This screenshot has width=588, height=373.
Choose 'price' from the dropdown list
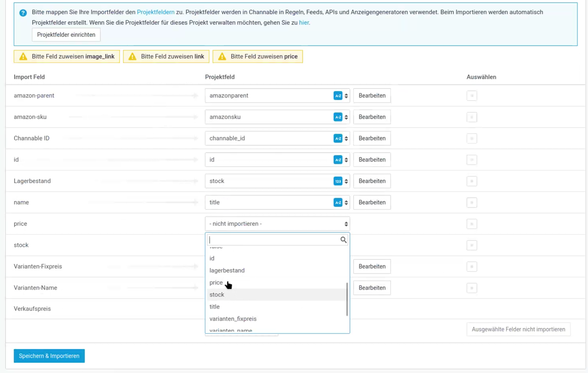pos(216,283)
